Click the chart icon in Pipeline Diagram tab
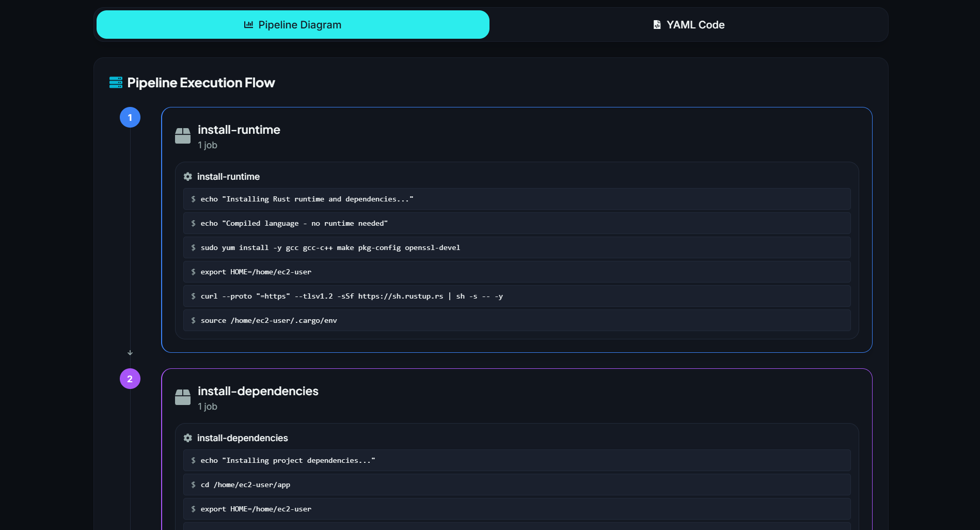Viewport: 980px width, 530px height. coord(248,24)
